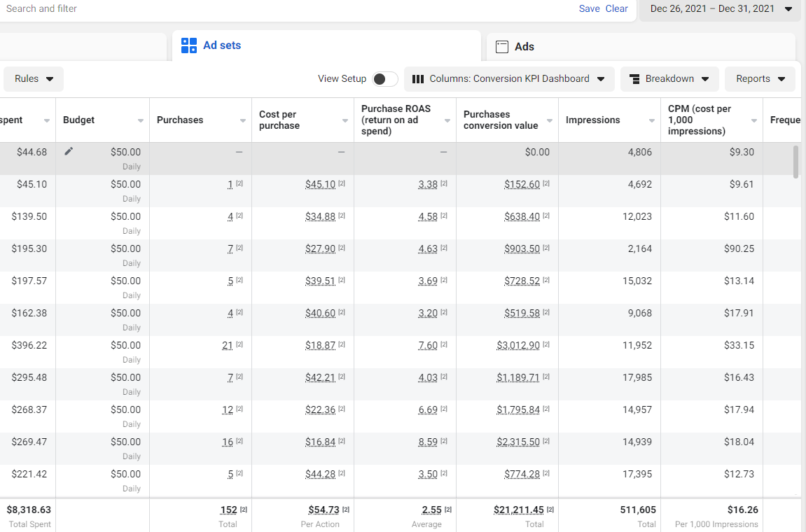Open the Reports dropdown
Image resolution: width=806 pixels, height=532 pixels.
click(x=760, y=78)
